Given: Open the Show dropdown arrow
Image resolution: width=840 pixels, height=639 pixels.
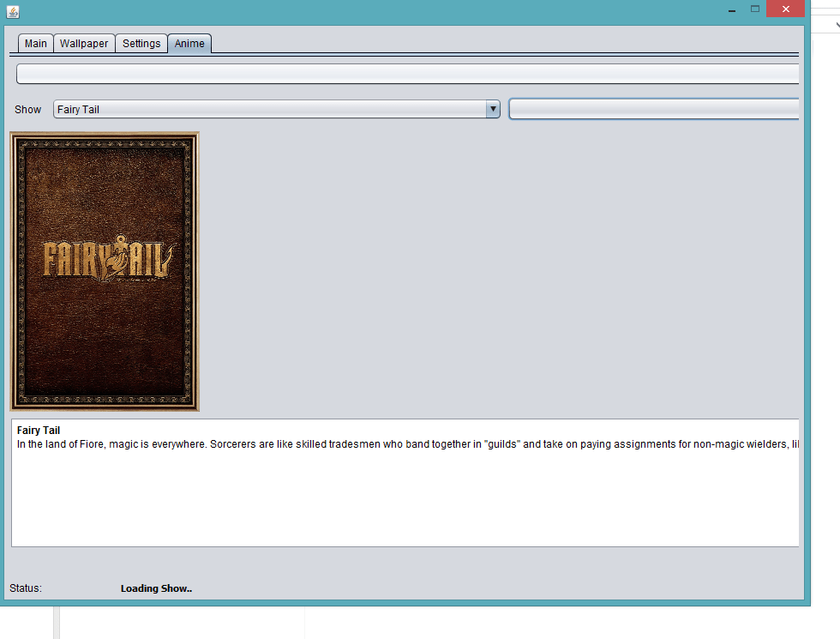Looking at the screenshot, I should pyautogui.click(x=493, y=110).
